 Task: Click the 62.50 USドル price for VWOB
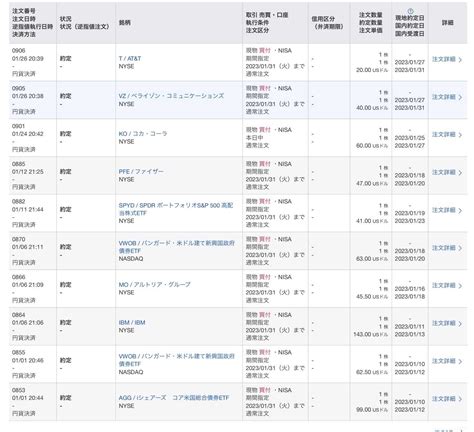click(x=372, y=372)
